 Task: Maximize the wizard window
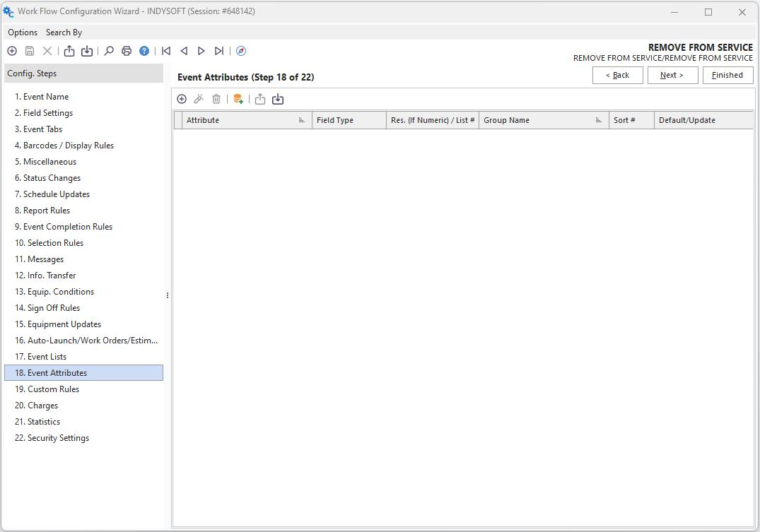point(708,12)
